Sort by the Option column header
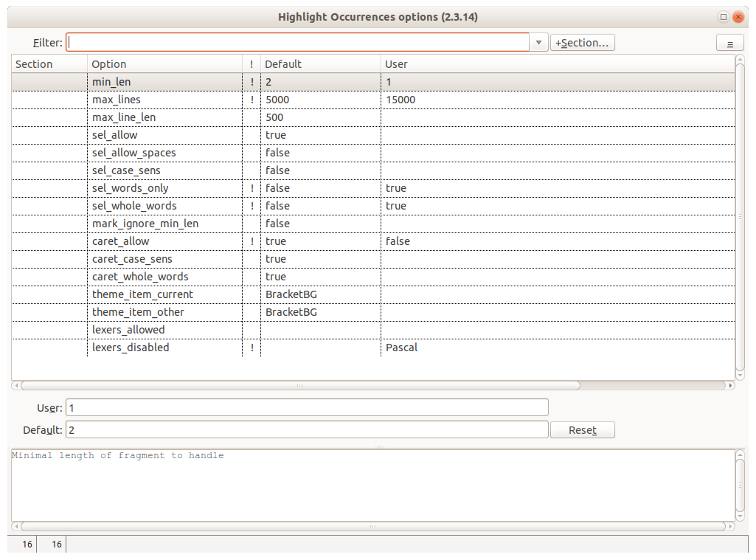 point(165,64)
